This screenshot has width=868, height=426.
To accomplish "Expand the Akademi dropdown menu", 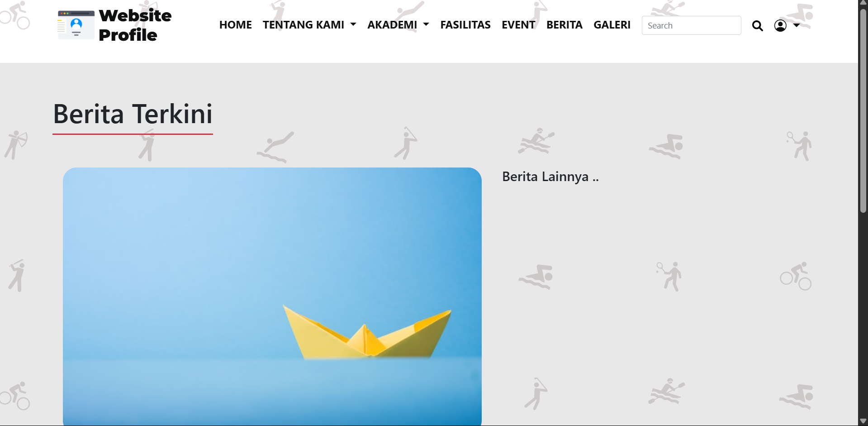I will tap(398, 25).
